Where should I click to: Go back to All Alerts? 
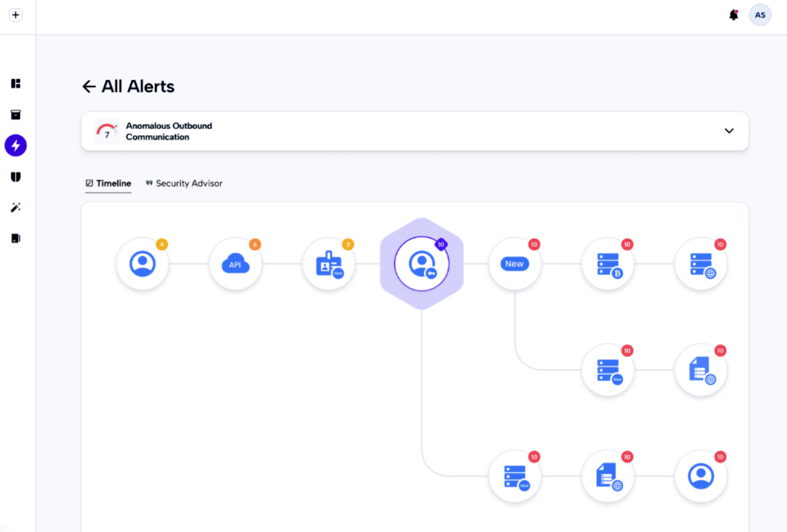click(x=89, y=87)
